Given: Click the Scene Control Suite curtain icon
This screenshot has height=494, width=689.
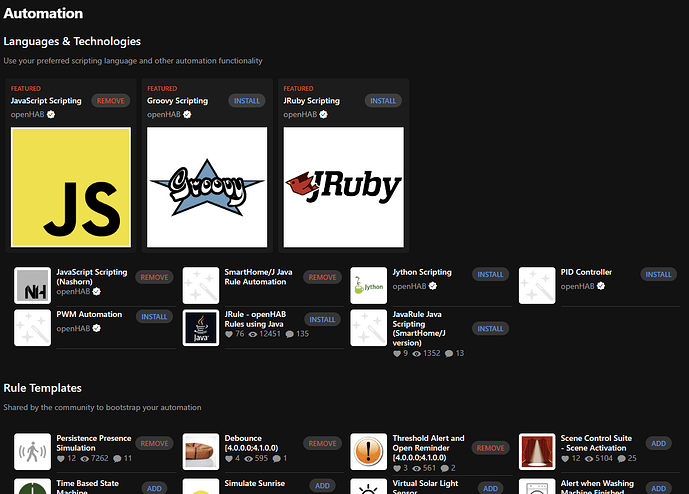Looking at the screenshot, I should [x=537, y=452].
